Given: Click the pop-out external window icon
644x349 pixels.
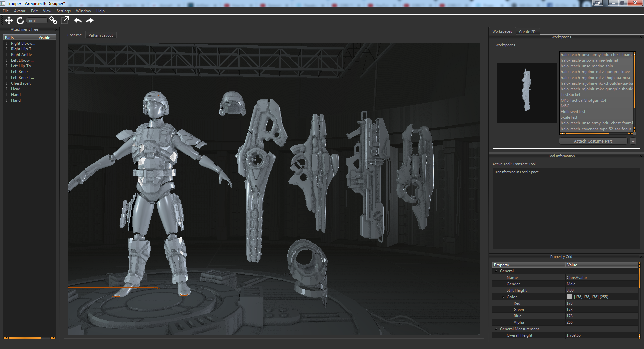Looking at the screenshot, I should tap(65, 21).
